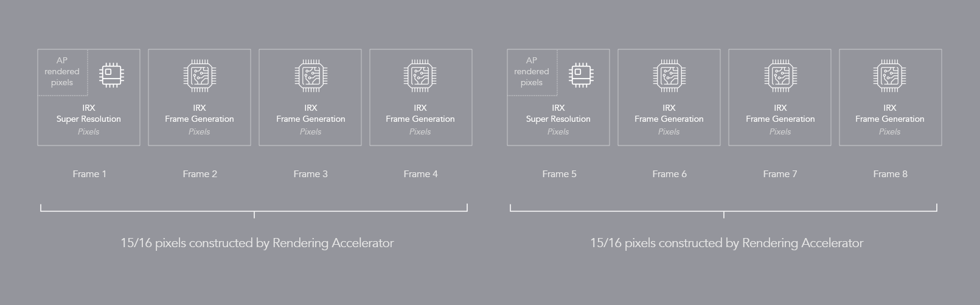This screenshot has width=980, height=305.
Task: Click the AP rendered pixels box in Frame 5
Action: point(532,72)
